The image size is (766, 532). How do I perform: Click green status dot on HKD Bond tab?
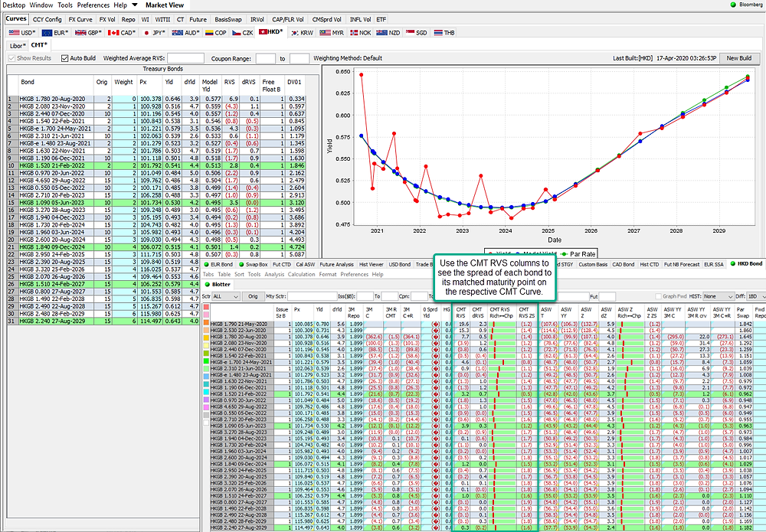[733, 263]
